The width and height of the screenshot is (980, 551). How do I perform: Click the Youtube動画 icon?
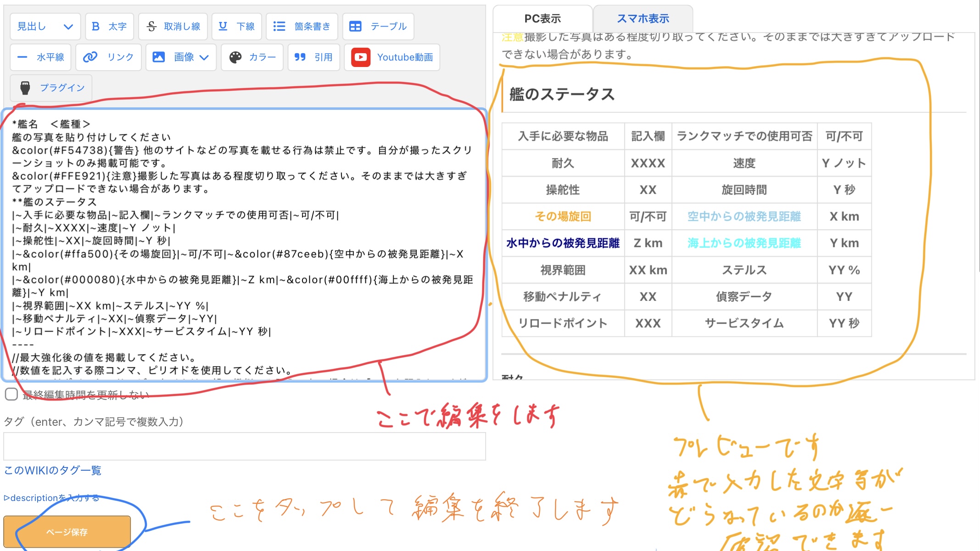point(361,57)
